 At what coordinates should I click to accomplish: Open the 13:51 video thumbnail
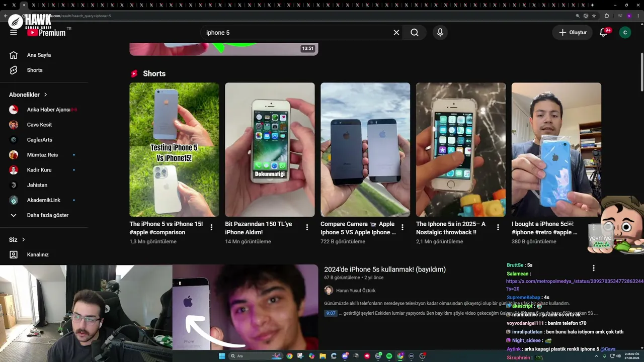click(x=224, y=49)
